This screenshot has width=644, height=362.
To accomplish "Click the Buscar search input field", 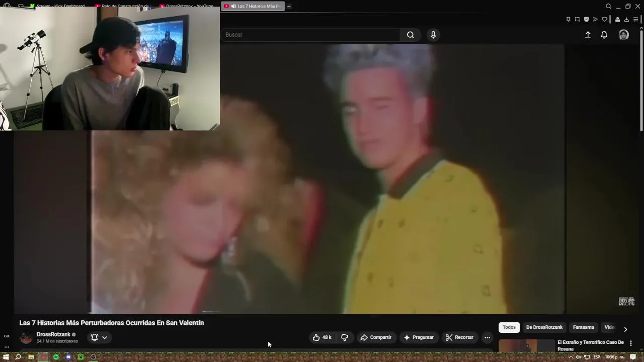I will [310, 35].
